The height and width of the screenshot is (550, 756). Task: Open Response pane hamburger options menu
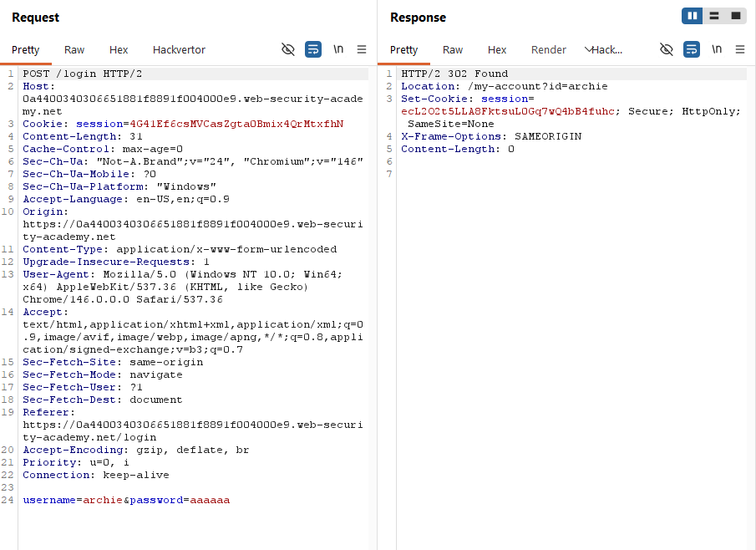pos(740,49)
